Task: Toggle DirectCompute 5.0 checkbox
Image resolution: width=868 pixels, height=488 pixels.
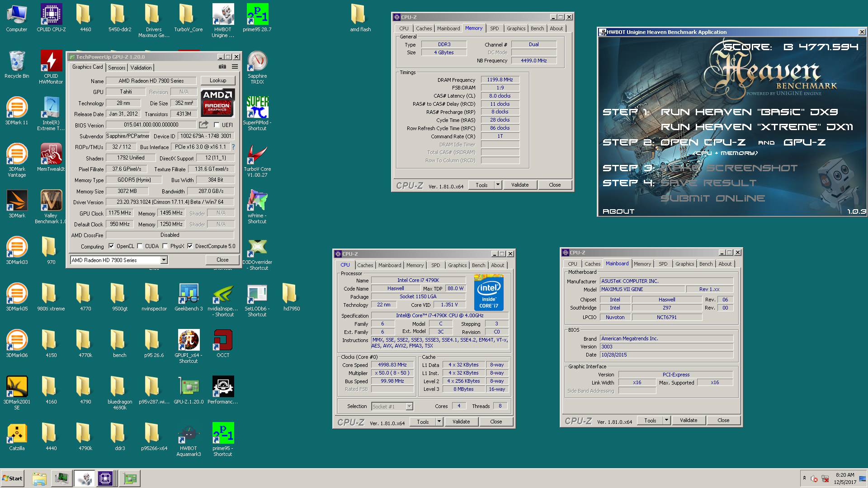Action: tap(190, 246)
